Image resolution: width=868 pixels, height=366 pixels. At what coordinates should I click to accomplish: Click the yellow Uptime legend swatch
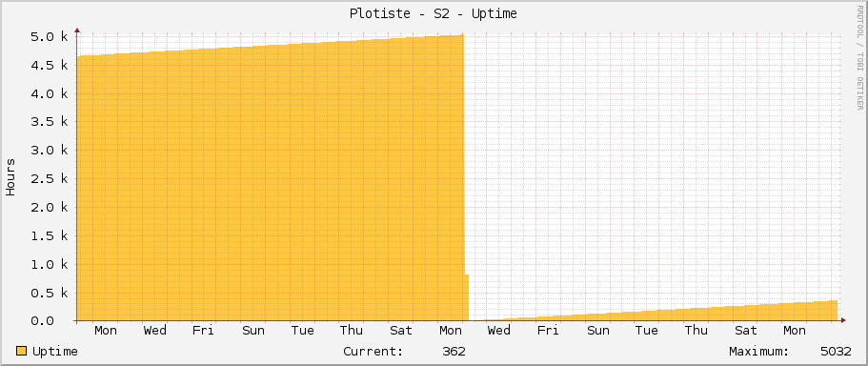[22, 351]
